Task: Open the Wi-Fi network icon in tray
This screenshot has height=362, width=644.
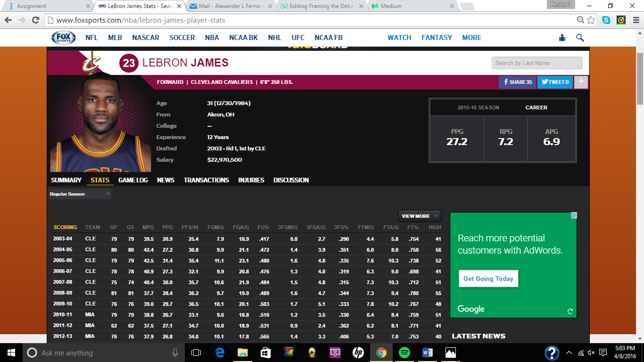Action: pyautogui.click(x=581, y=353)
